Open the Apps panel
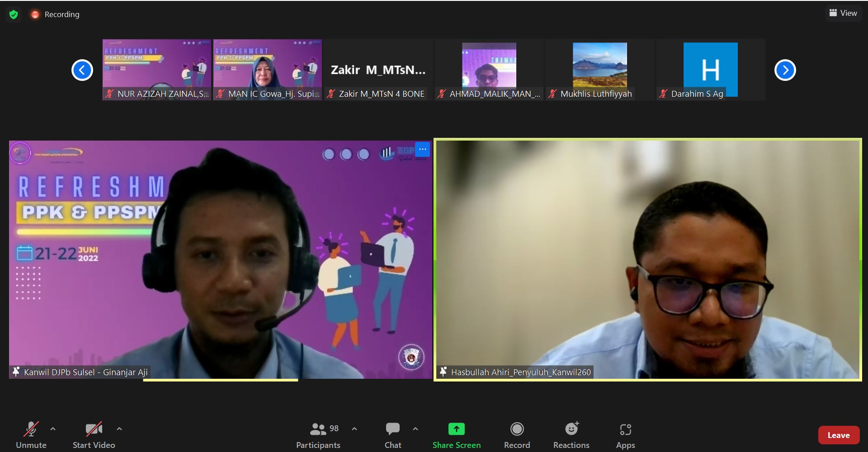868x452 pixels. pyautogui.click(x=625, y=434)
